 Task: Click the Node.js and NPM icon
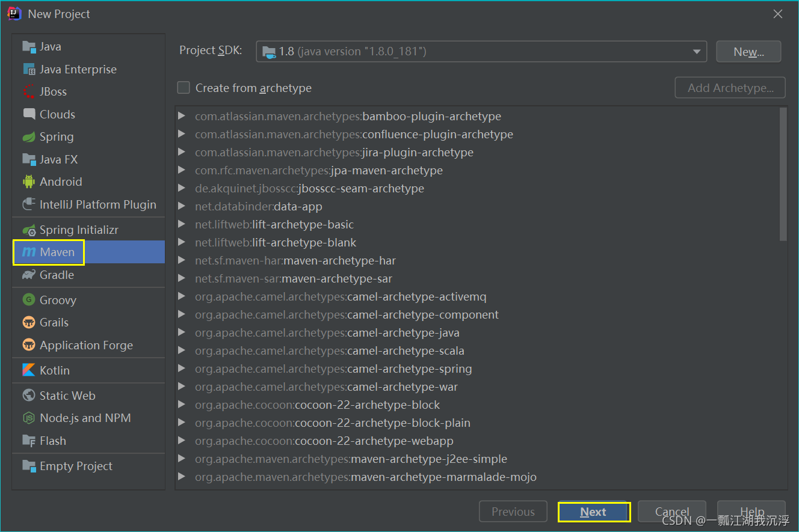click(x=29, y=418)
